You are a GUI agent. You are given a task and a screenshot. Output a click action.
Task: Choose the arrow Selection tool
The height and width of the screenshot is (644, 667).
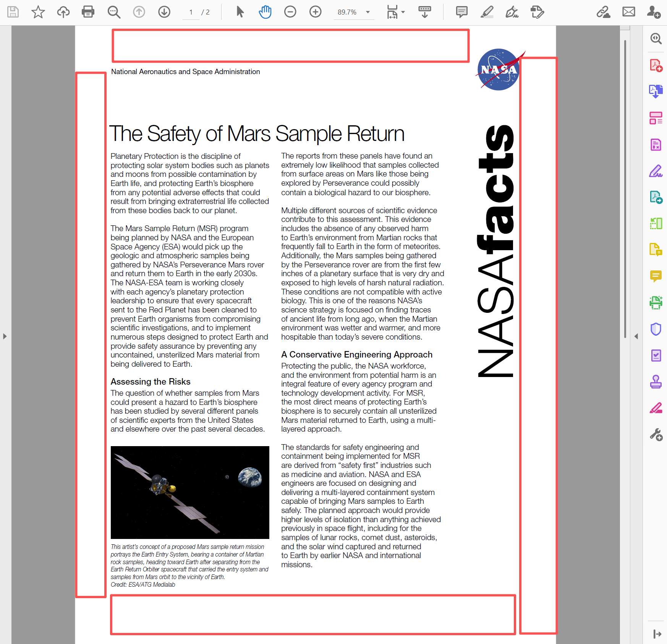[x=240, y=12]
